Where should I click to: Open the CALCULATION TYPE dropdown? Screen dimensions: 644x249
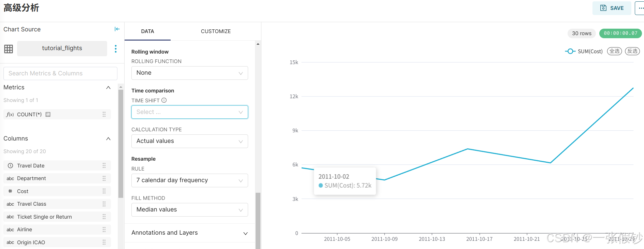(189, 141)
